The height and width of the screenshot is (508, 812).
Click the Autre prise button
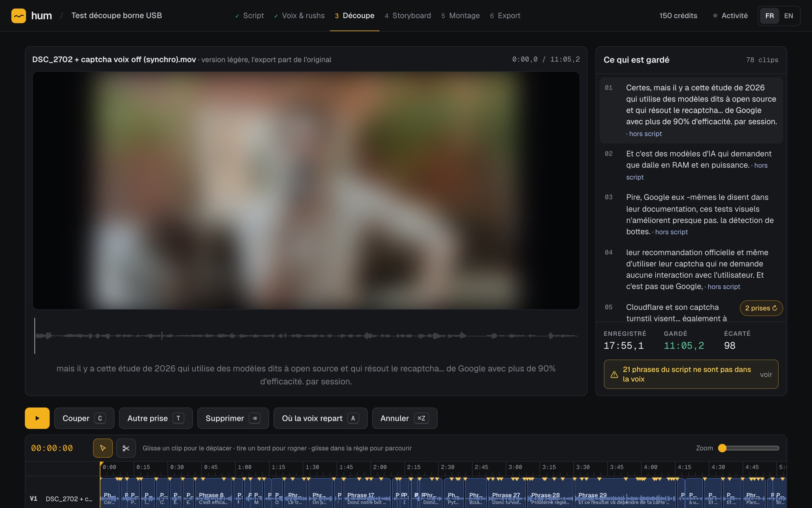[155, 418]
